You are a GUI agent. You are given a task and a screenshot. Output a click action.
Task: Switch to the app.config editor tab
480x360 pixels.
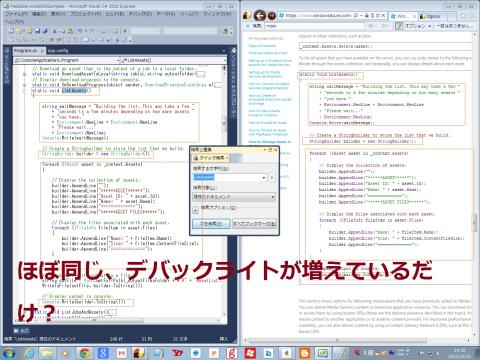(57, 51)
